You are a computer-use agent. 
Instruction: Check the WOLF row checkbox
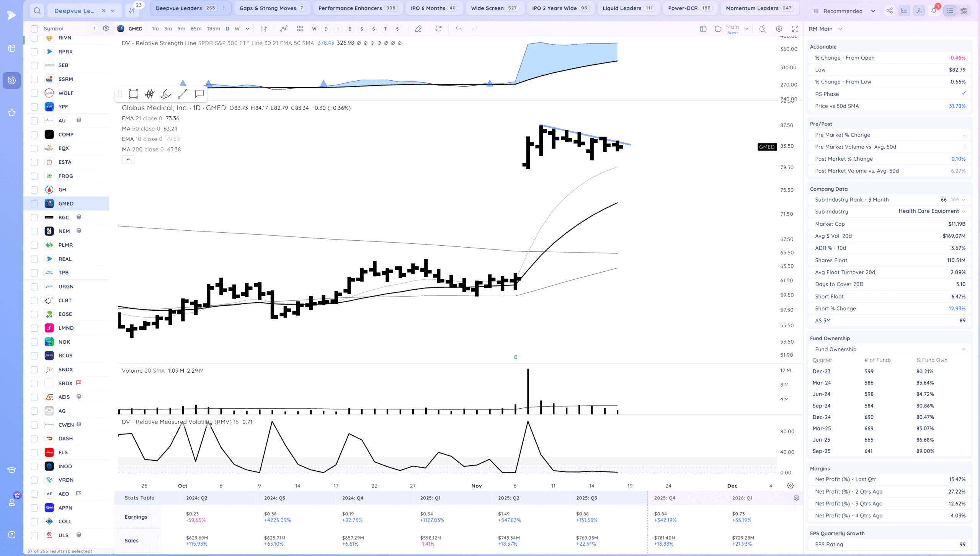pyautogui.click(x=34, y=93)
